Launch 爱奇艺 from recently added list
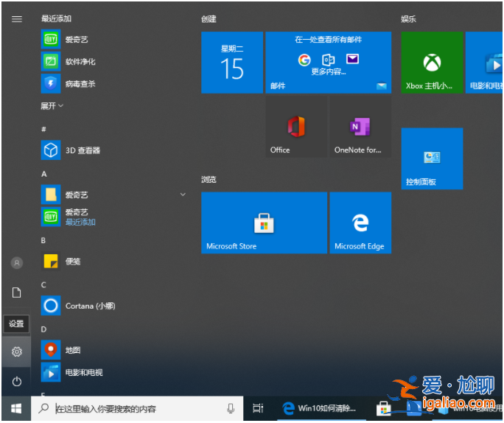Image resolution: width=504 pixels, height=423 pixels. click(76, 40)
